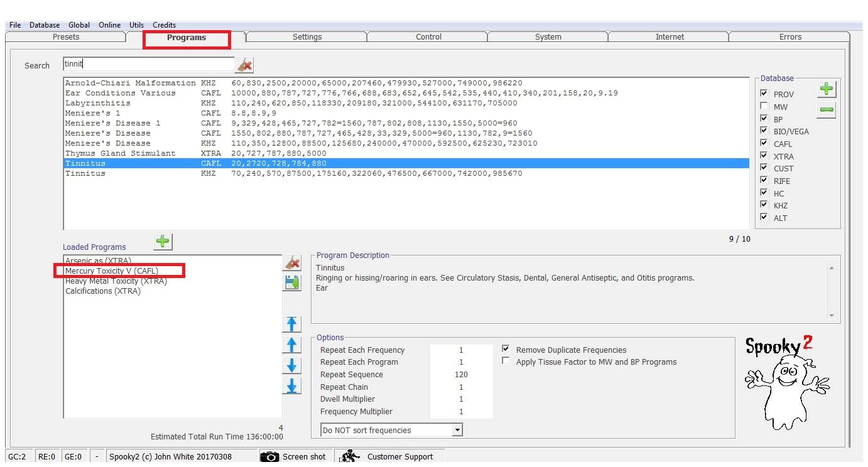Select Arnold-Chiari Malformation KHZ result
Viewport: 868px width, 467px height.
(406, 83)
